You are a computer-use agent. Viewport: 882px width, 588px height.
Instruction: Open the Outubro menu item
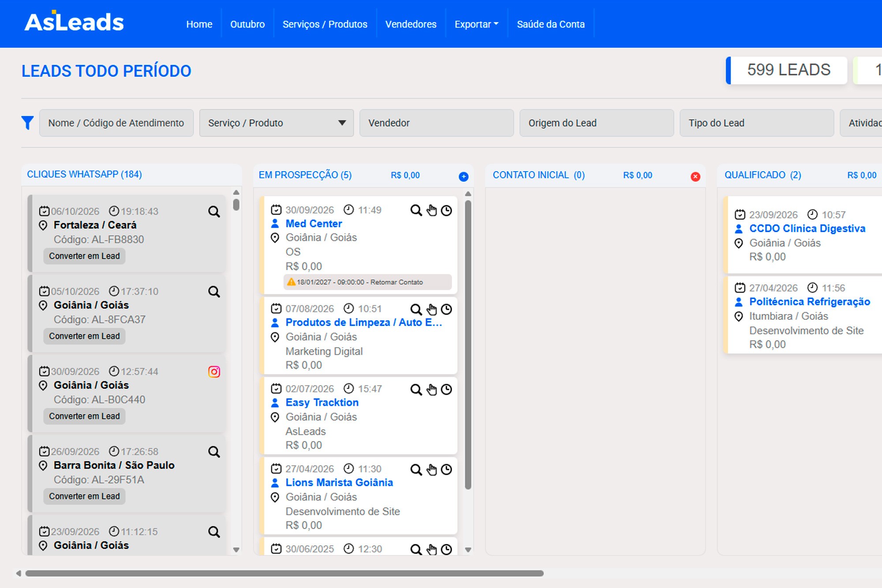247,24
